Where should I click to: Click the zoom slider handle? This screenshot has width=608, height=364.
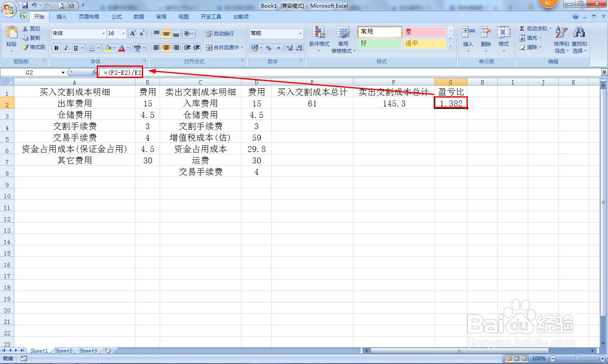[x=577, y=359]
